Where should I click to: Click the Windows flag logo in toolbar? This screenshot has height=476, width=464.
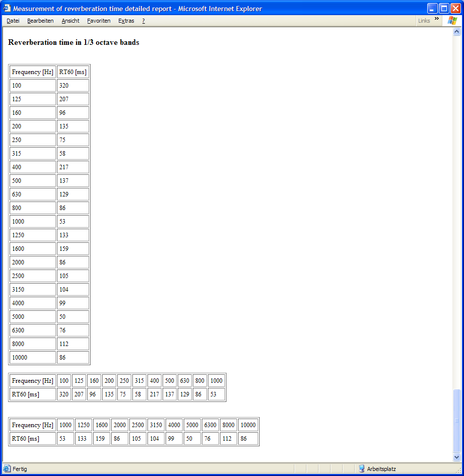(x=452, y=21)
